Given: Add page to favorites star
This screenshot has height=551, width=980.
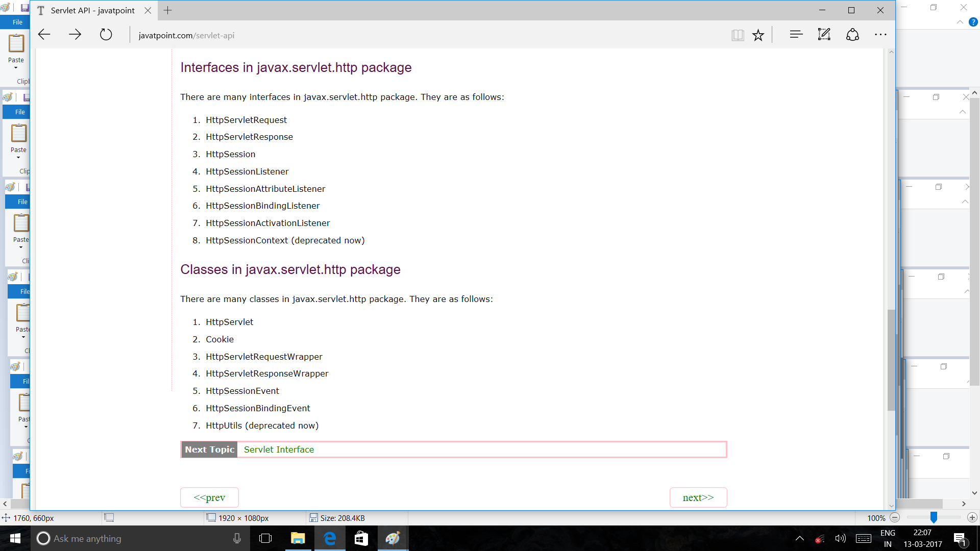Looking at the screenshot, I should click(758, 35).
